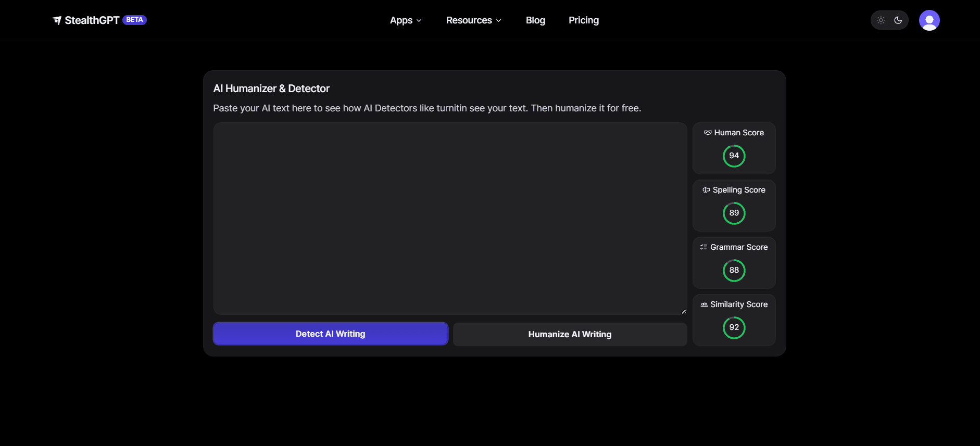
Task: Open the Blog page
Action: click(x=535, y=20)
